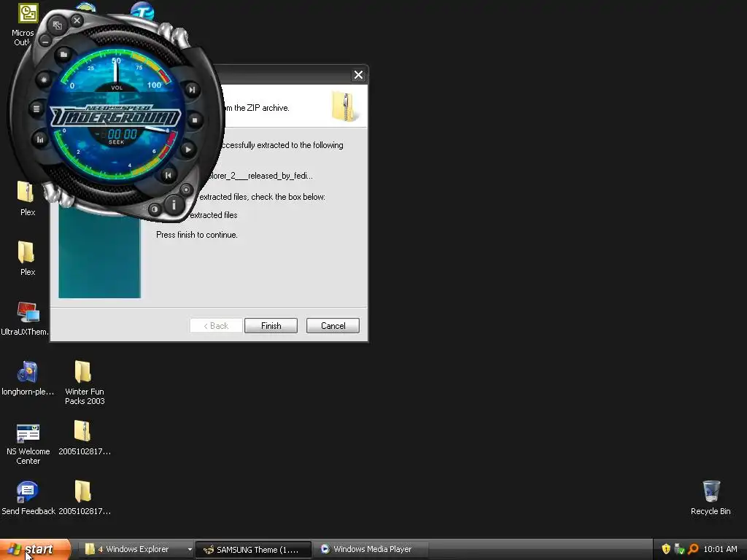Switch to Windows Media Player taskbar button
747x560 pixels.
pyautogui.click(x=371, y=549)
